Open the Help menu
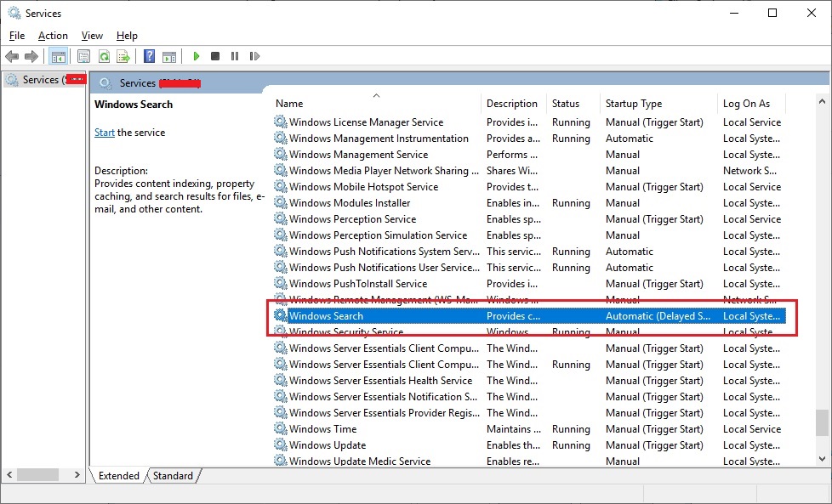The height and width of the screenshot is (504, 832). [x=127, y=36]
